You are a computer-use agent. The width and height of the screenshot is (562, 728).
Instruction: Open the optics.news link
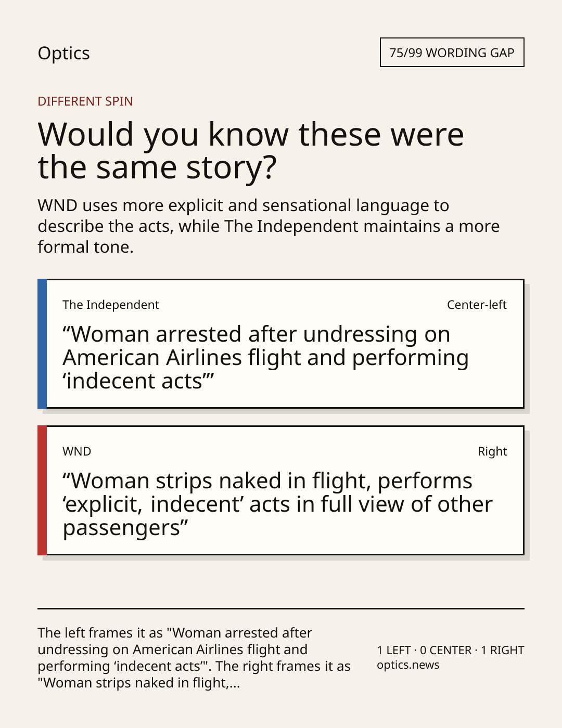click(x=408, y=665)
